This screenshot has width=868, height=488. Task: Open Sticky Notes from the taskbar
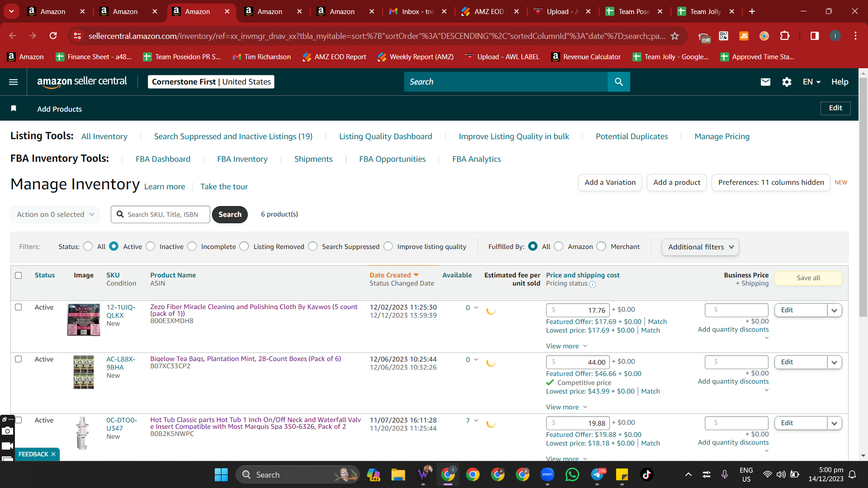tap(622, 474)
